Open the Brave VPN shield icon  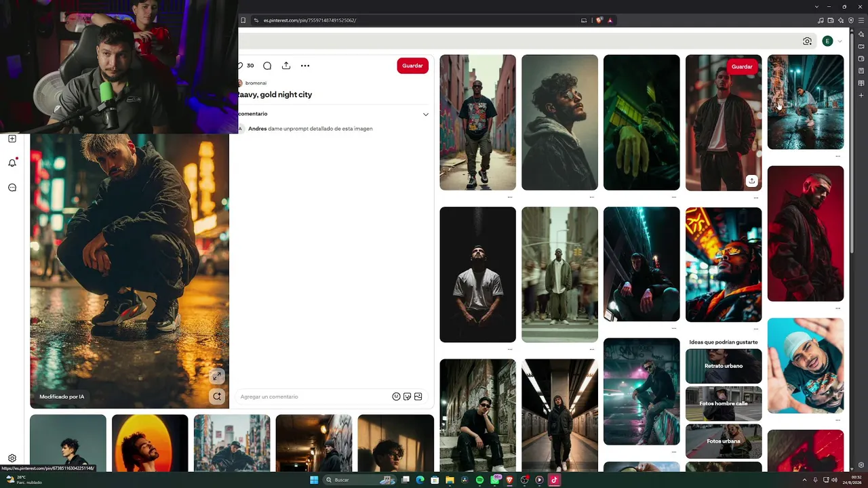click(x=851, y=20)
